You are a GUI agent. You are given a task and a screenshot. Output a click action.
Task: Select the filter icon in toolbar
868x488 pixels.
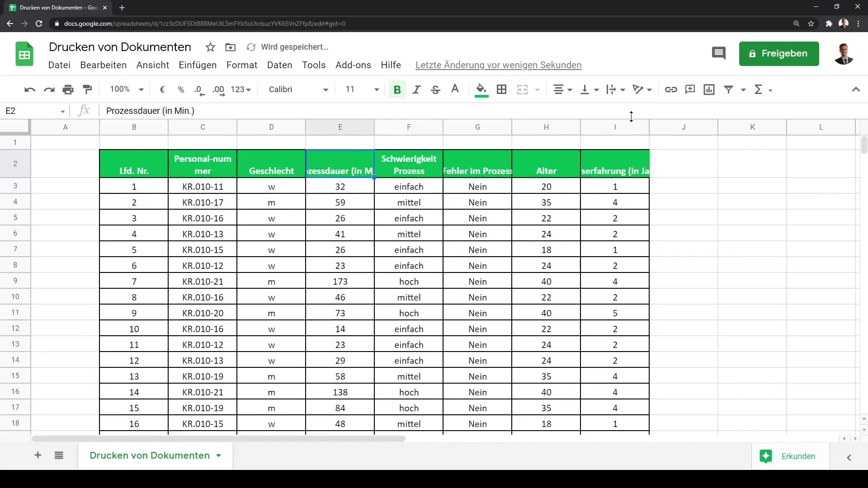point(728,89)
